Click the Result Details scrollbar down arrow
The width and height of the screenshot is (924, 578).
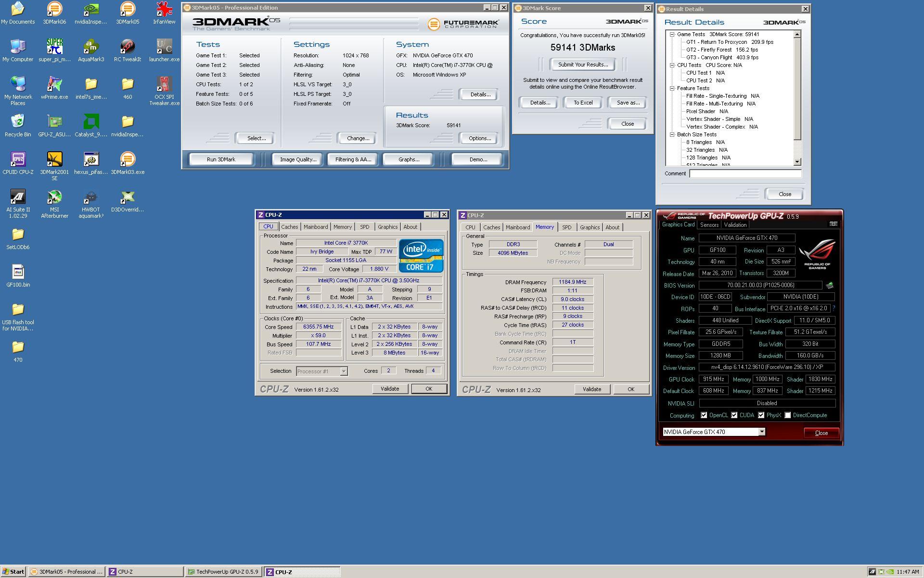pos(797,162)
